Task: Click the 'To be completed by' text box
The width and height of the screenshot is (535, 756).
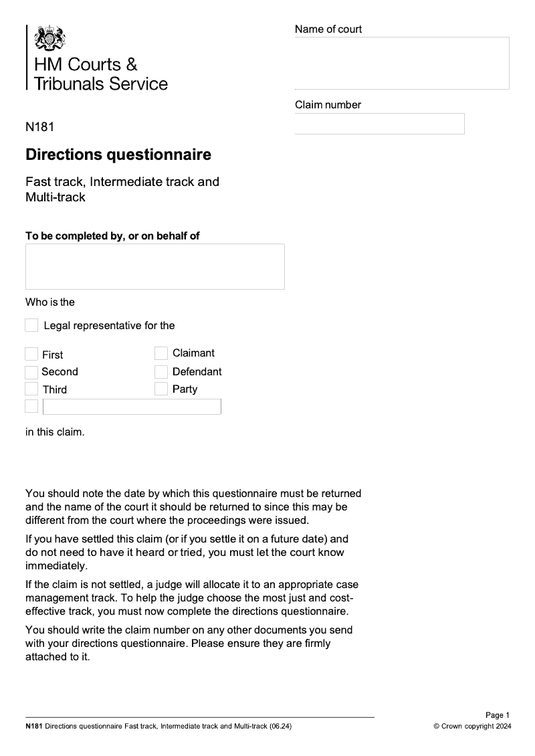Action: (x=155, y=266)
